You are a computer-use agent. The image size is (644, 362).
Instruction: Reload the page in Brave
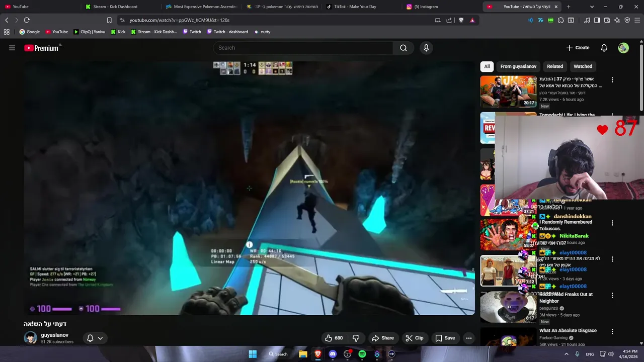tap(27, 20)
